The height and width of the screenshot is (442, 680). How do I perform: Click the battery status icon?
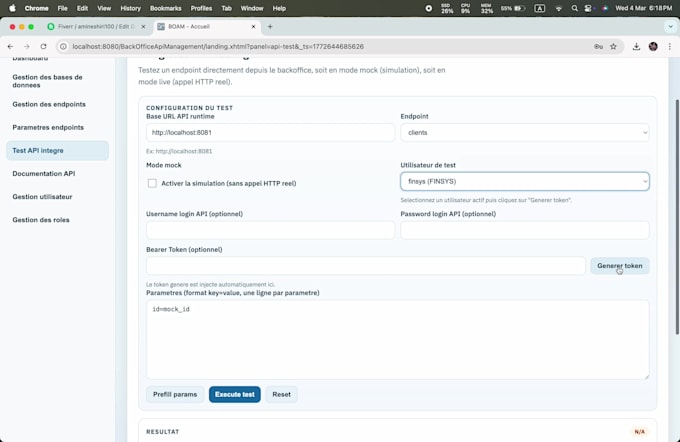click(x=513, y=8)
